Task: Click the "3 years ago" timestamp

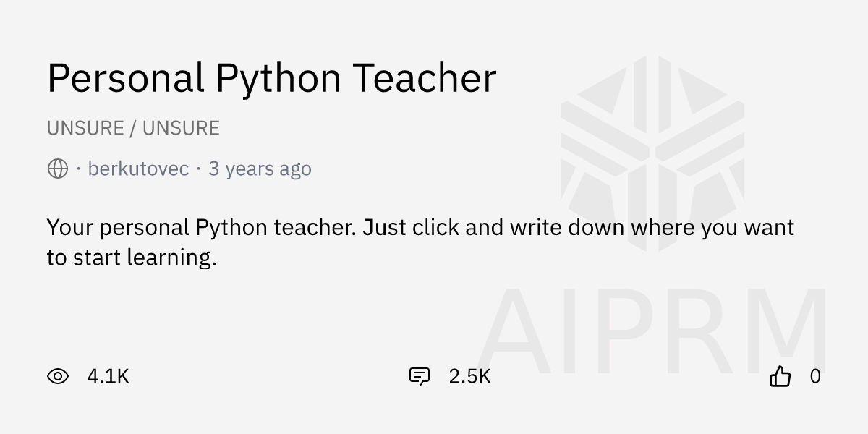Action: pos(260,169)
